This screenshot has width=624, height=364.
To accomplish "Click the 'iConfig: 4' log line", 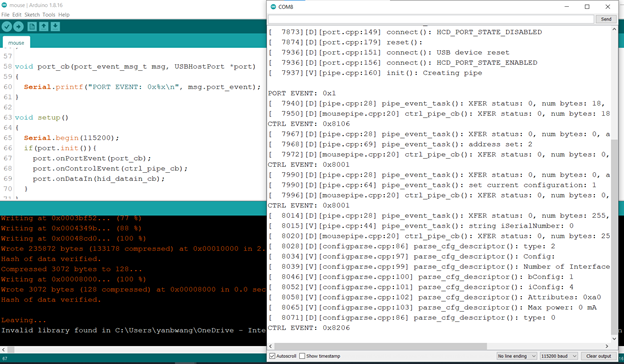I will tap(421, 287).
